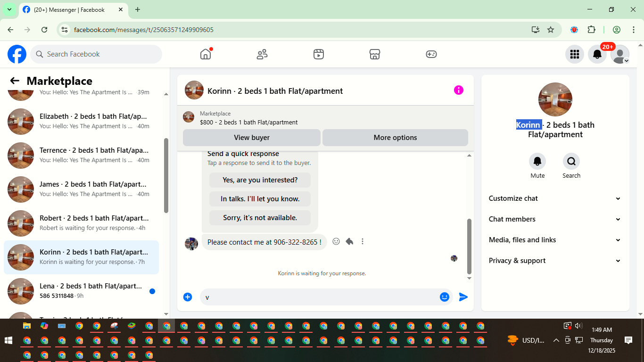Open File Explorer from taskbar
Viewport: 644px width, 362px height.
tap(27, 326)
